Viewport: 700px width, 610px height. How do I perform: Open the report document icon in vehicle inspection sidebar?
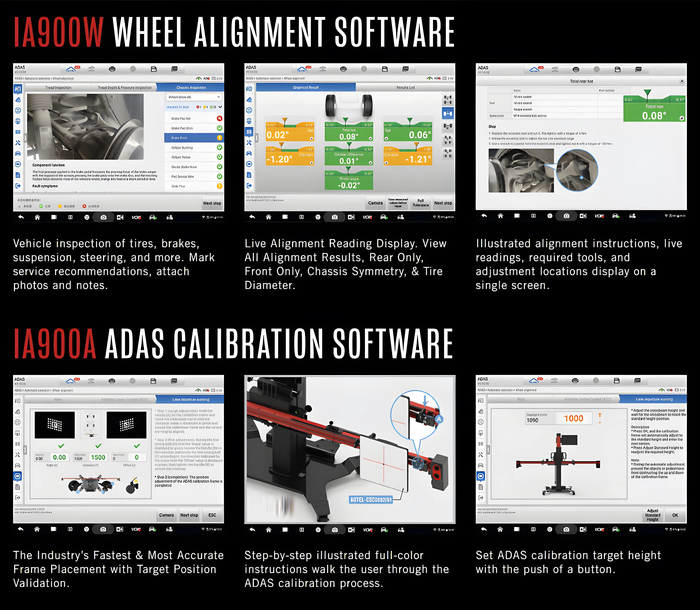[x=18, y=175]
